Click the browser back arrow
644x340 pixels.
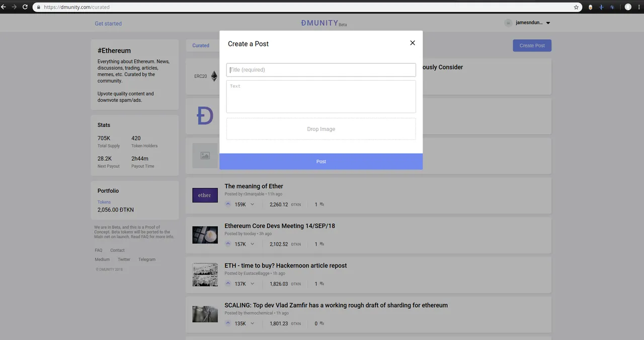3,7
